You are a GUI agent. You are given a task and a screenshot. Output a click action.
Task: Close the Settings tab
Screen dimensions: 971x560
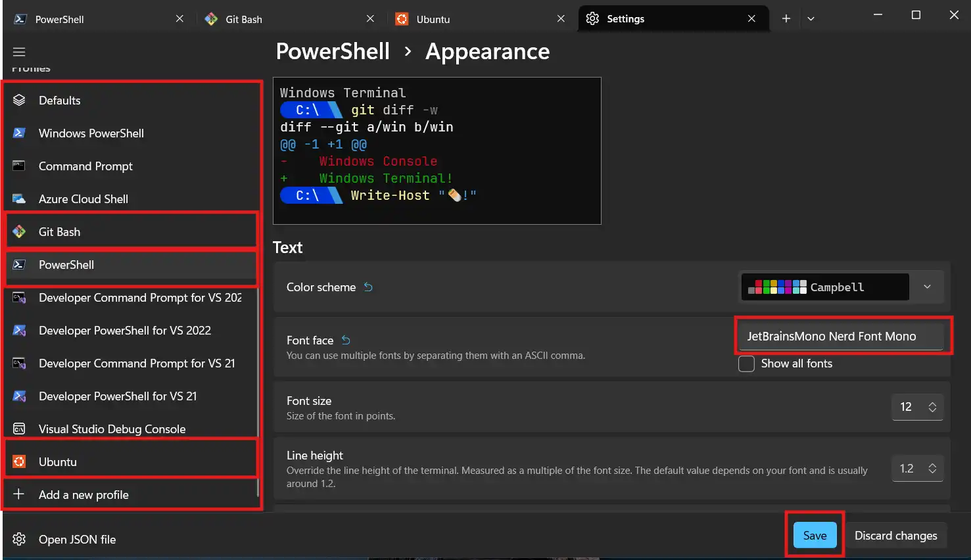click(x=751, y=18)
